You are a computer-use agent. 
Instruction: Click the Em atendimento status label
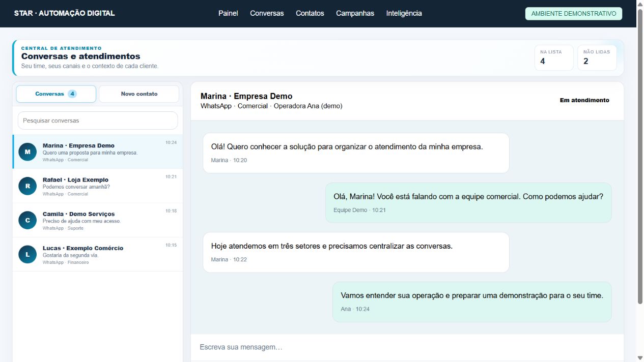tap(584, 100)
